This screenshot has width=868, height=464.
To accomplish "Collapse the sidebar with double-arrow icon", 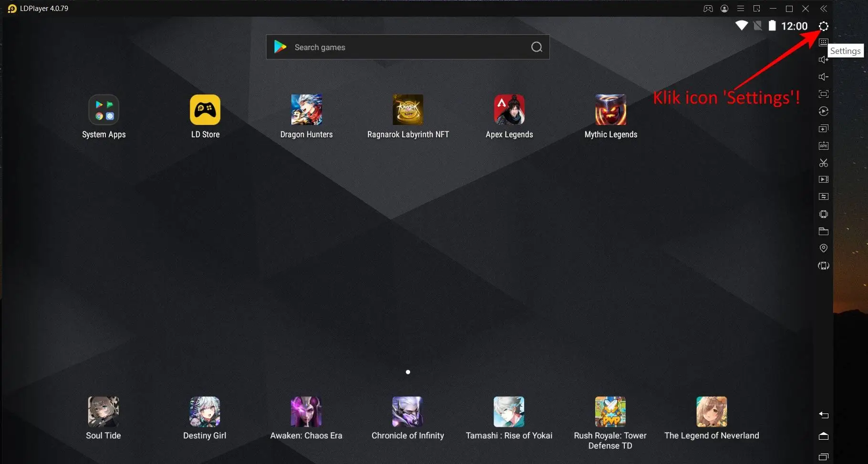I will (x=824, y=9).
